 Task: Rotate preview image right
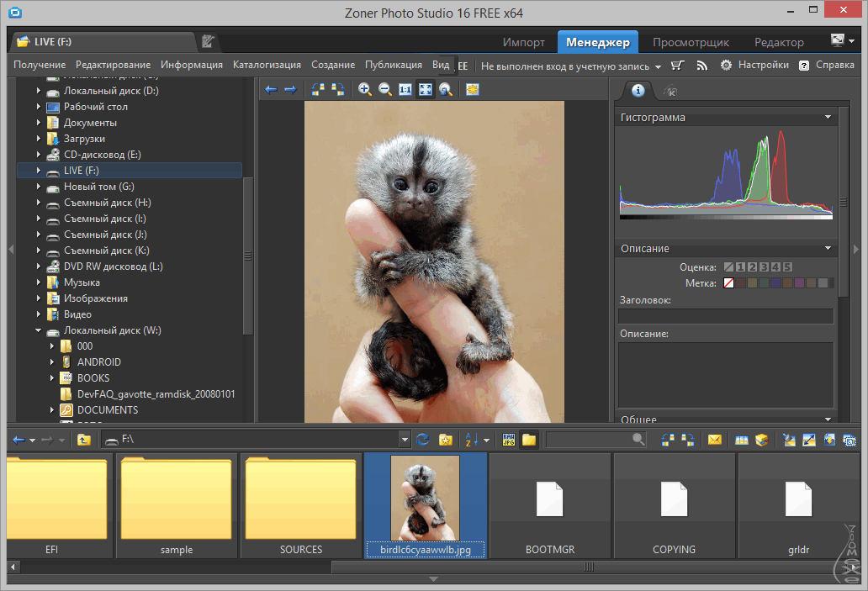(x=337, y=90)
